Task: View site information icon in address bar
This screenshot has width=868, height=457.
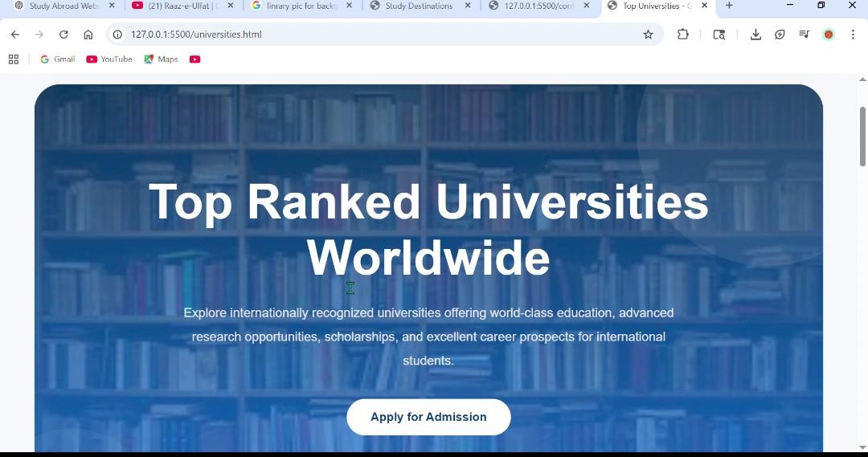Action: (x=117, y=35)
